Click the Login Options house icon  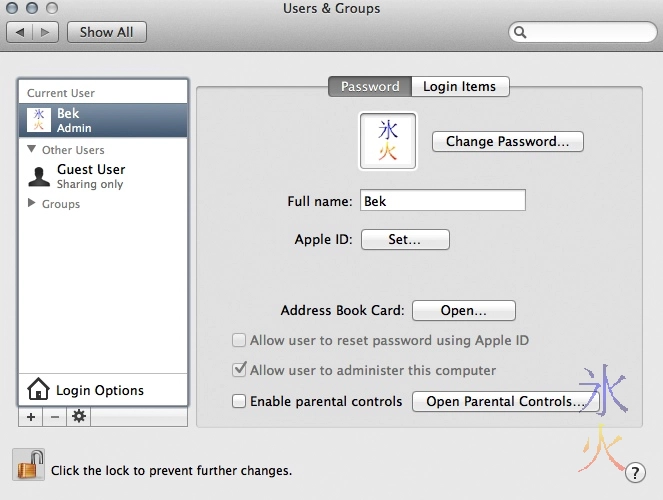38,390
